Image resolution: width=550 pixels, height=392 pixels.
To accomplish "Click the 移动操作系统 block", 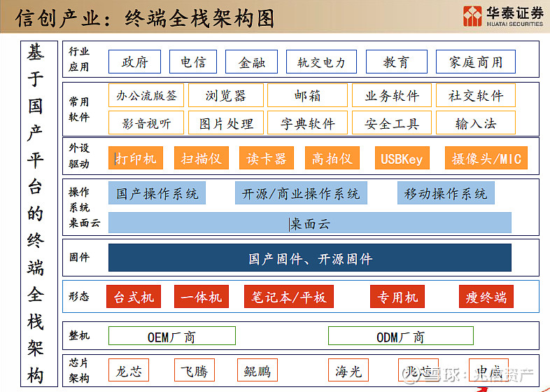I will click(446, 192).
